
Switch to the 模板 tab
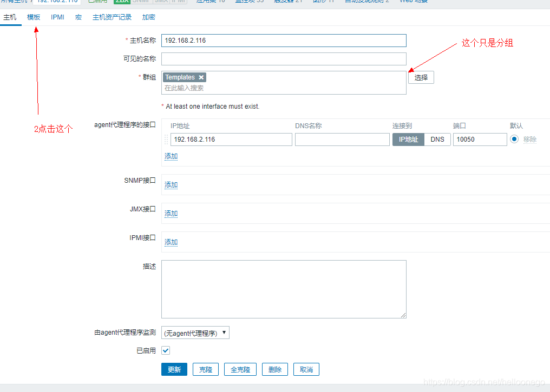pyautogui.click(x=34, y=17)
